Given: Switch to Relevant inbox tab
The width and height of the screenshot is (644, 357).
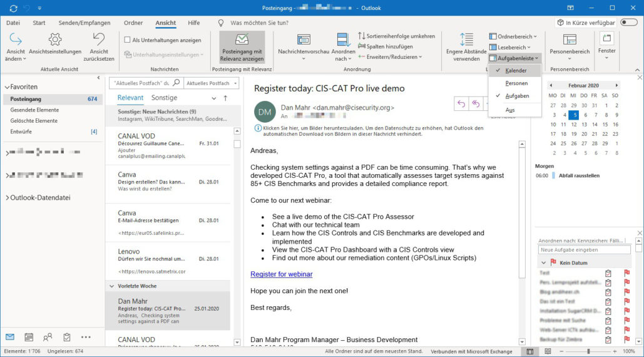Looking at the screenshot, I should pos(130,98).
